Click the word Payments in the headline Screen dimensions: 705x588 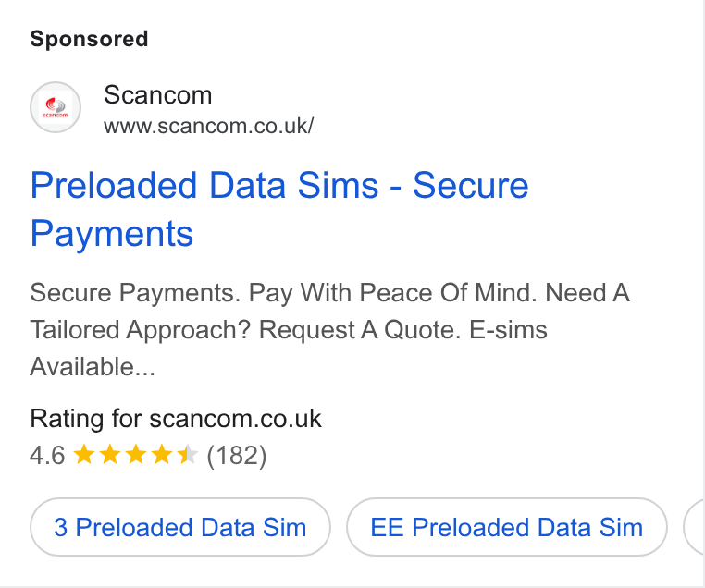pos(112,234)
